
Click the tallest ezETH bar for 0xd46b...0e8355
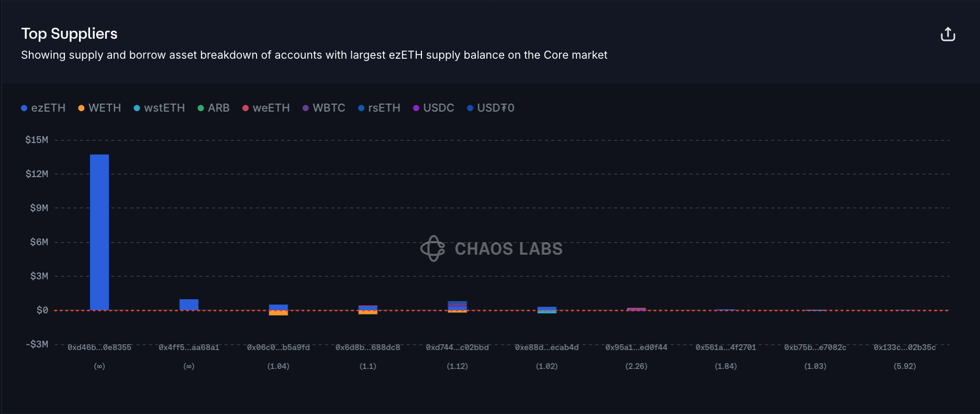(99, 232)
